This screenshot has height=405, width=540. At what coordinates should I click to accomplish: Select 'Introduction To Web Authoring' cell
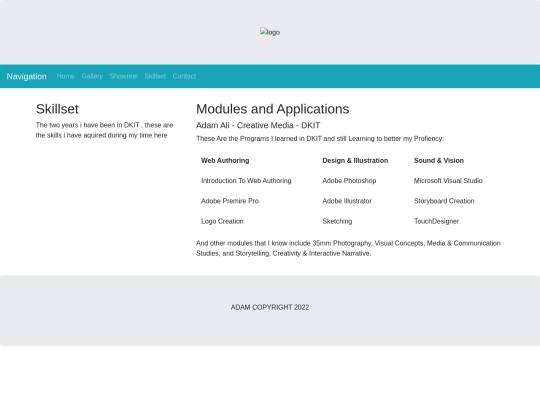pyautogui.click(x=246, y=181)
